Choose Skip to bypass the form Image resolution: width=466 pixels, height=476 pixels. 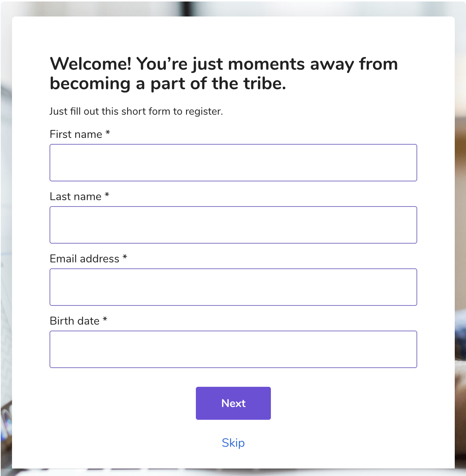pyautogui.click(x=233, y=443)
